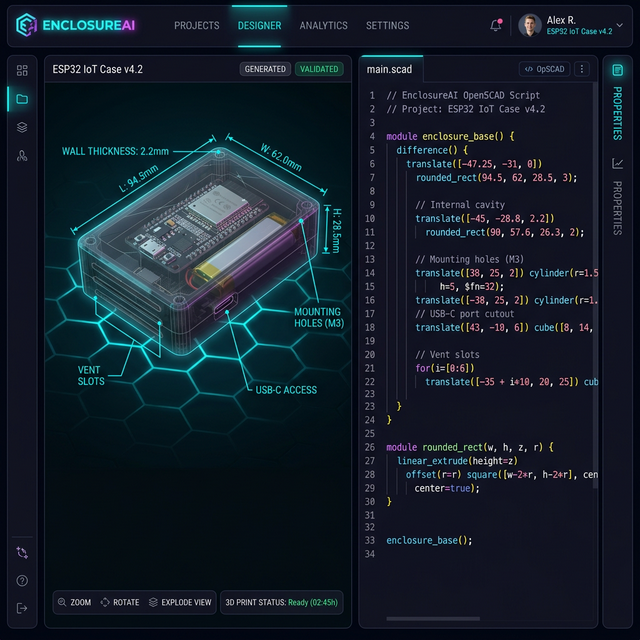Open the dashboard grid icon in sidebar

(22, 70)
